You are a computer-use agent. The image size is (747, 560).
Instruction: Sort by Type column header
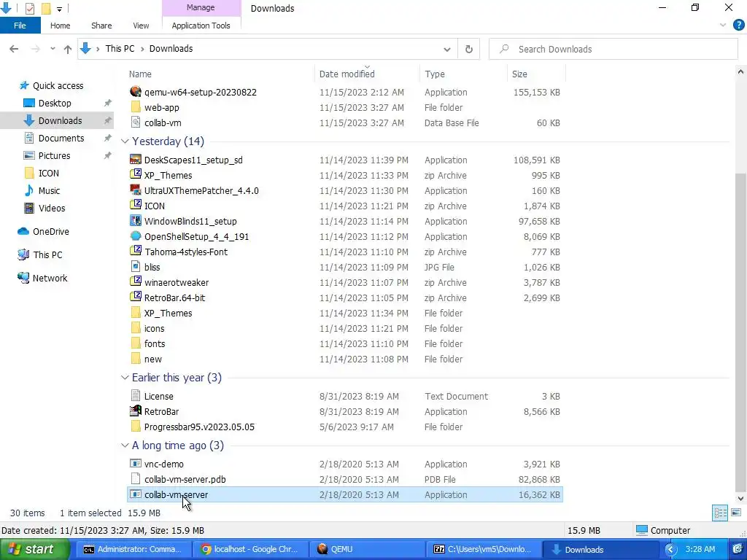[435, 74]
